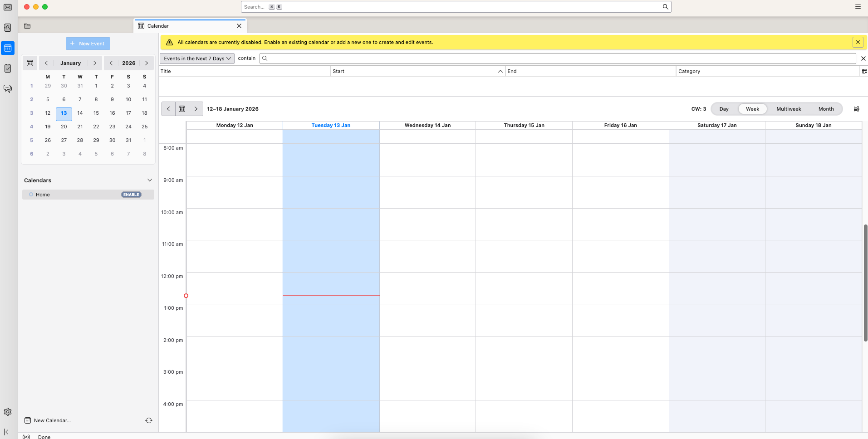Open the application menu at top right
This screenshot has width=868, height=439.
(x=857, y=6)
